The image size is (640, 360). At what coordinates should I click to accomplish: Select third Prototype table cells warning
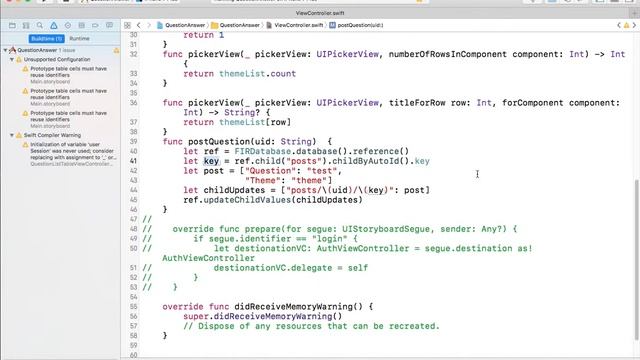click(x=68, y=119)
